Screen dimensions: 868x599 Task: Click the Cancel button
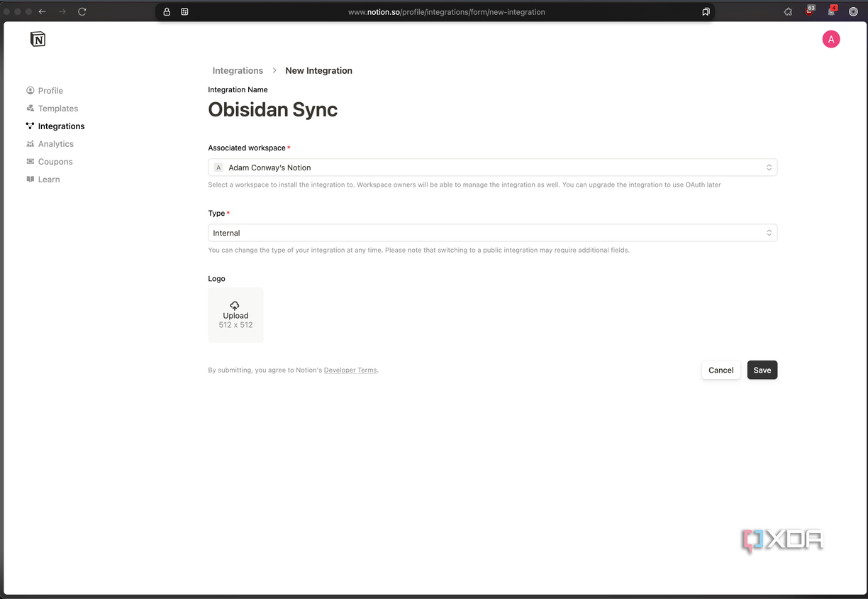click(x=721, y=370)
